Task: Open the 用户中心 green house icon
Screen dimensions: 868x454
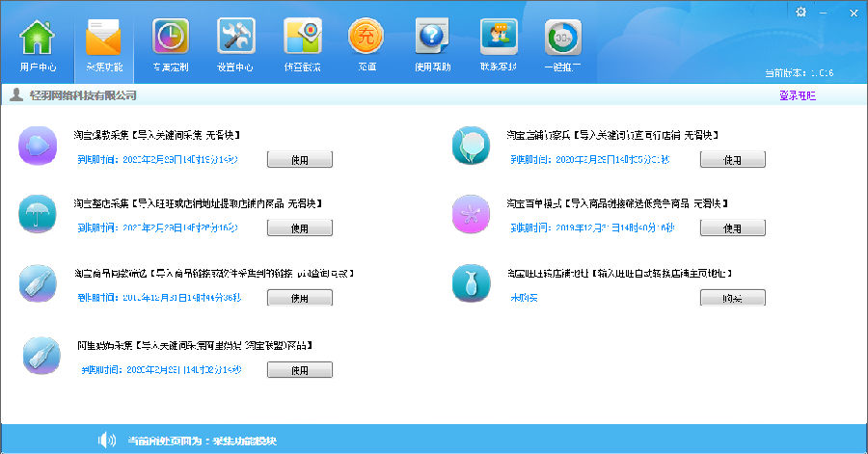Action: point(37,37)
